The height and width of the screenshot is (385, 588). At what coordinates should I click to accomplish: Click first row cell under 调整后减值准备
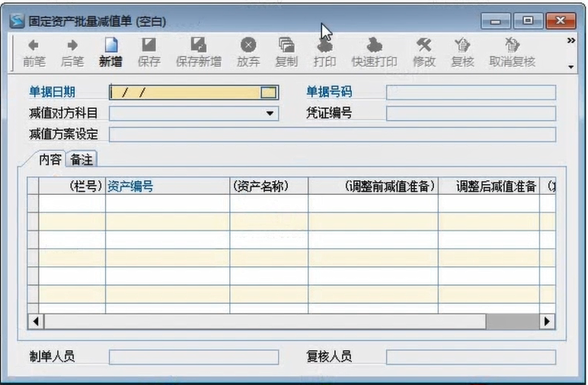(489, 204)
